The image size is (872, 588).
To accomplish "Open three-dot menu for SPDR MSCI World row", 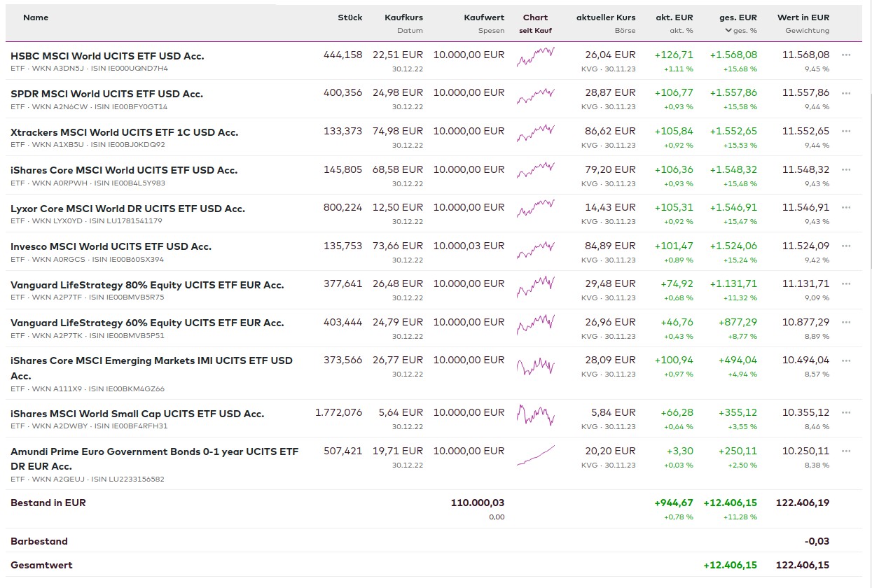I will tap(846, 92).
